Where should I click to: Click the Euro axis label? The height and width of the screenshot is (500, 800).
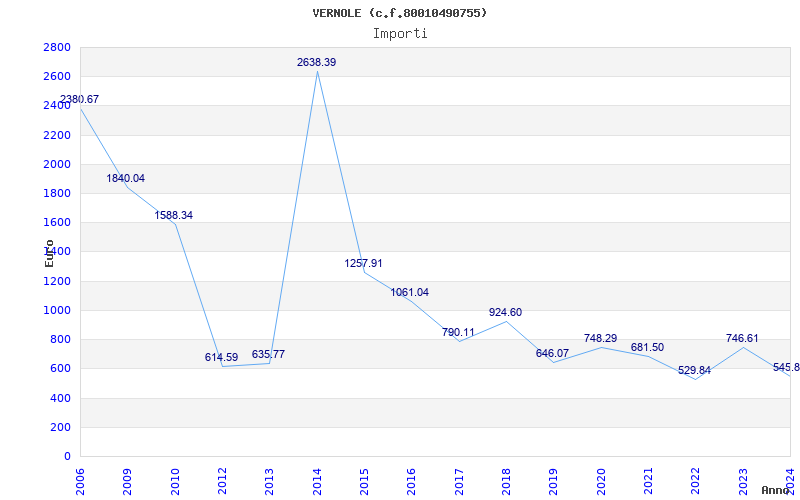tap(49, 254)
